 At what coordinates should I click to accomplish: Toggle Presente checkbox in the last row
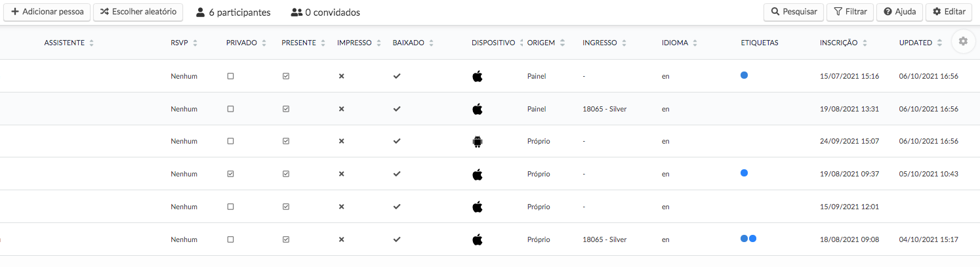pyautogui.click(x=286, y=239)
